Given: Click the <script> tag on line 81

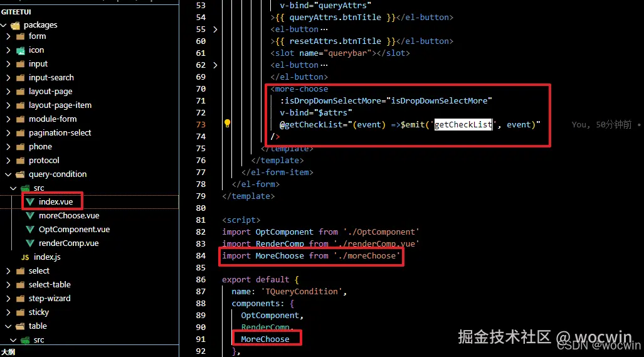Looking at the screenshot, I should [x=241, y=220].
